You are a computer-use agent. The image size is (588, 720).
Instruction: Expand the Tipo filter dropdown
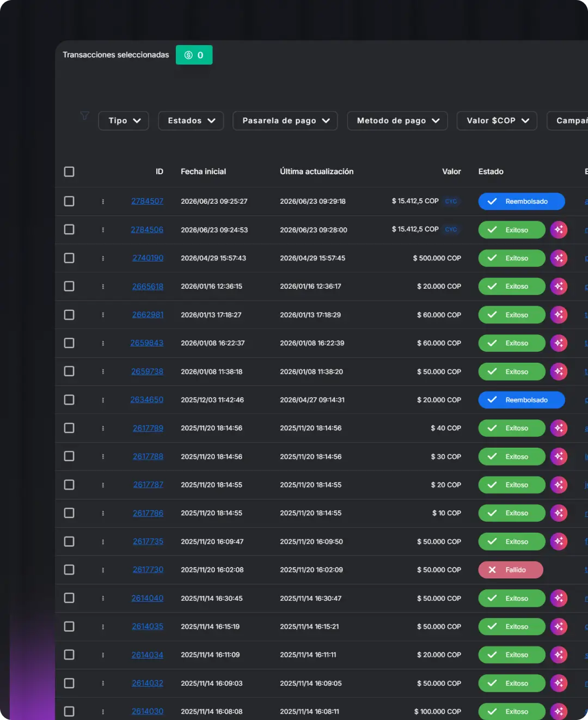pos(124,121)
